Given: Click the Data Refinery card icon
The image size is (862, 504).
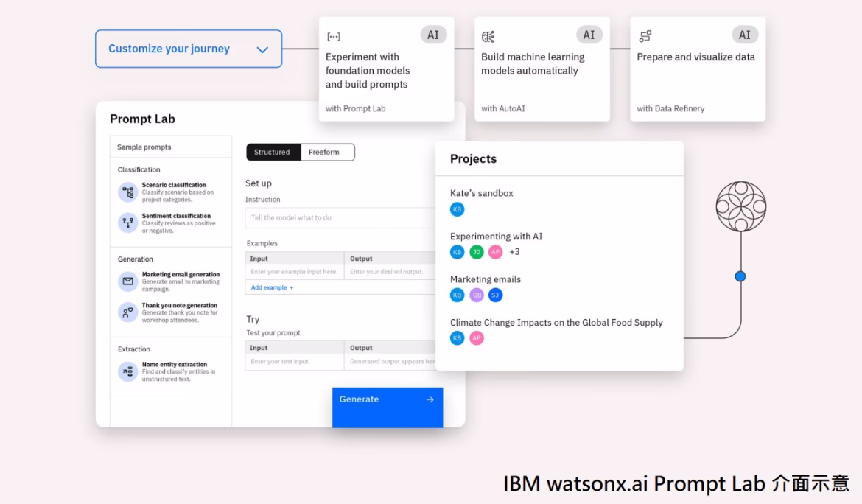Looking at the screenshot, I should pyautogui.click(x=645, y=36).
